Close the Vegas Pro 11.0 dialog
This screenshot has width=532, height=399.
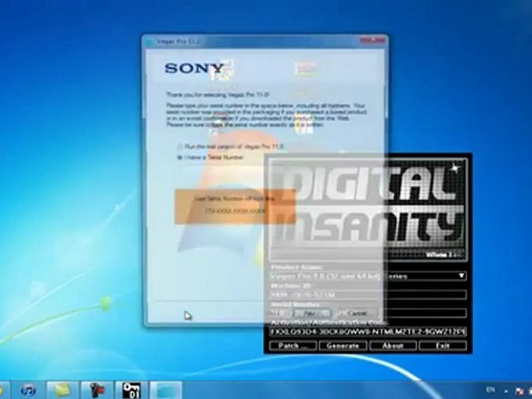[373, 40]
